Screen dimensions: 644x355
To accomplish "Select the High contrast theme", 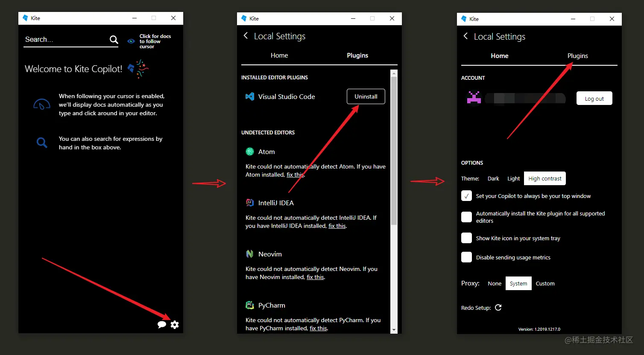I will pos(545,178).
